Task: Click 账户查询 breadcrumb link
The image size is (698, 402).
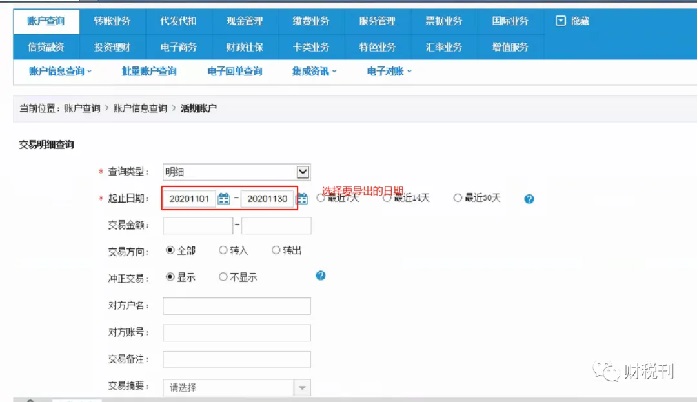Action: pyautogui.click(x=82, y=108)
